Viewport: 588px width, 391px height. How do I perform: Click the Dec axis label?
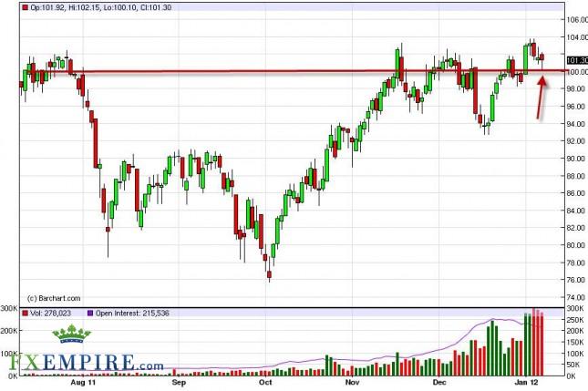[439, 383]
